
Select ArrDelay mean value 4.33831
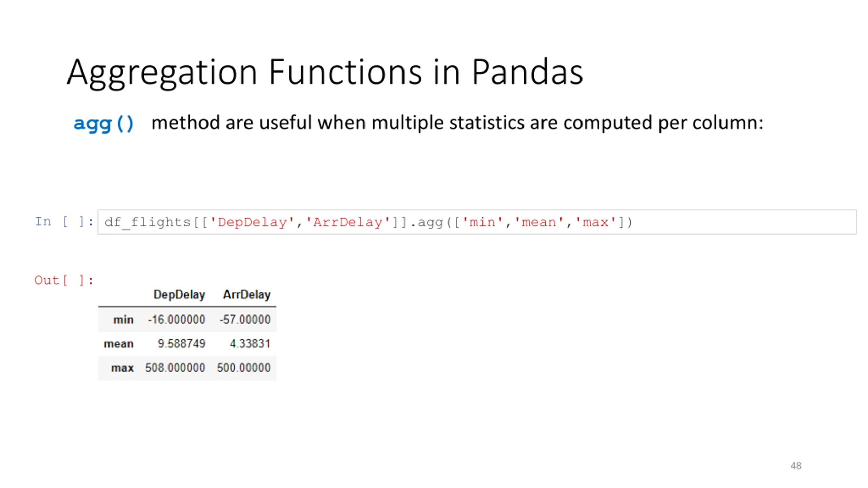tap(250, 343)
